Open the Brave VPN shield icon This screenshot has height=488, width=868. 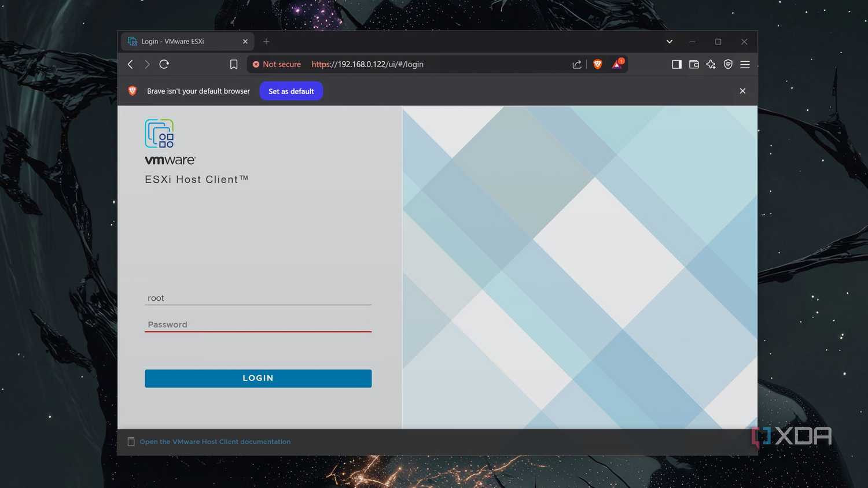[x=728, y=64]
